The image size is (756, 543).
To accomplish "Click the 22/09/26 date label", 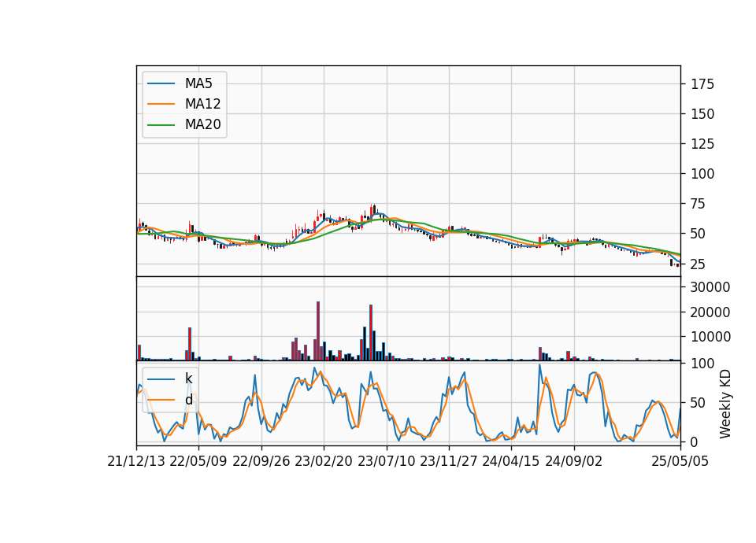I will [x=261, y=461].
